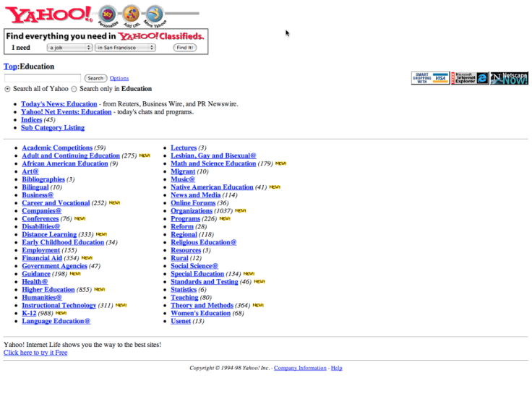Open the 'in San Francisco' dropdown
The image size is (532, 399).
coord(125,48)
